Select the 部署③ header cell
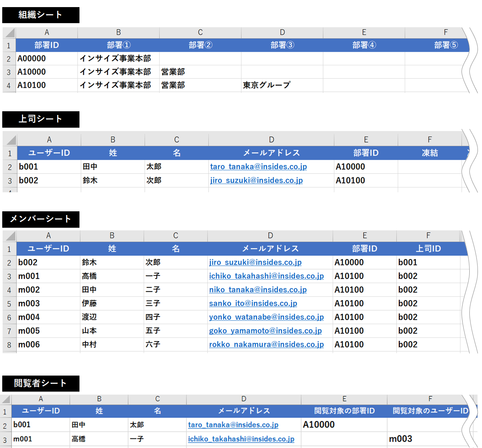Viewport: 482px width, 448px height. pyautogui.click(x=282, y=45)
